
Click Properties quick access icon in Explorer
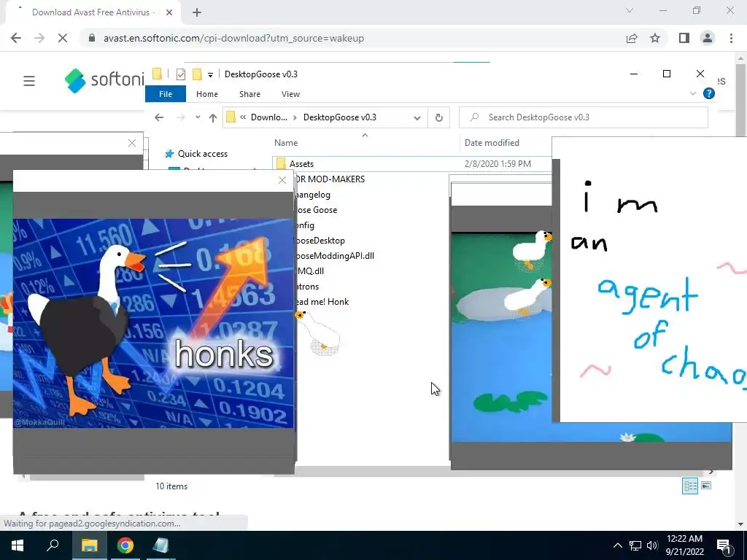181,74
